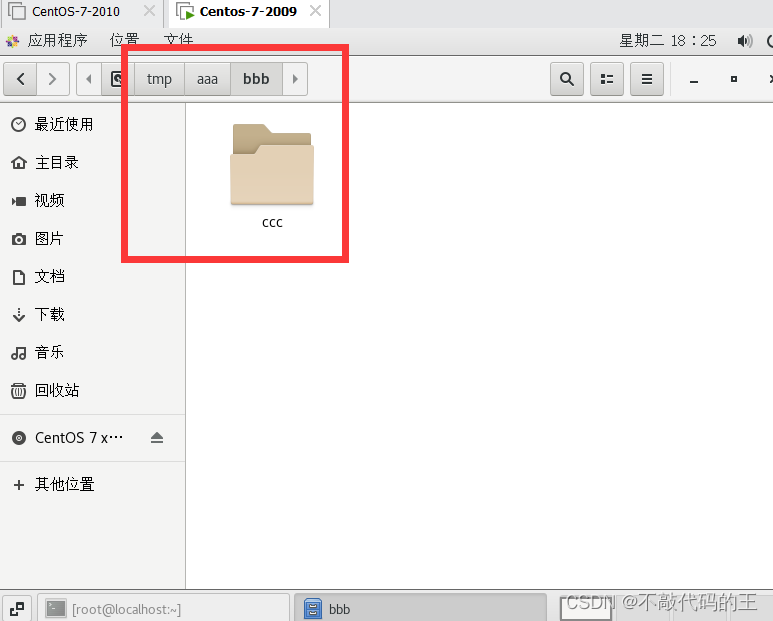Open the search magnifier button
The image size is (773, 621).
[x=567, y=79]
